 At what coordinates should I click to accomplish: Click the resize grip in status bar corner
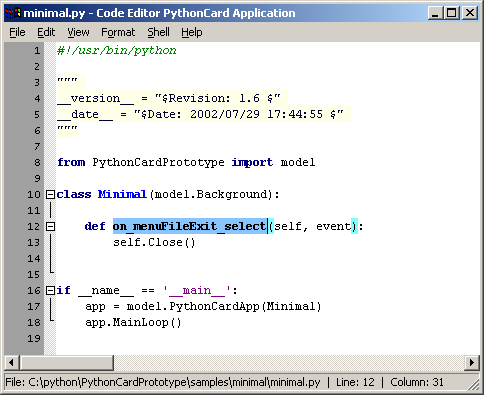474,385
